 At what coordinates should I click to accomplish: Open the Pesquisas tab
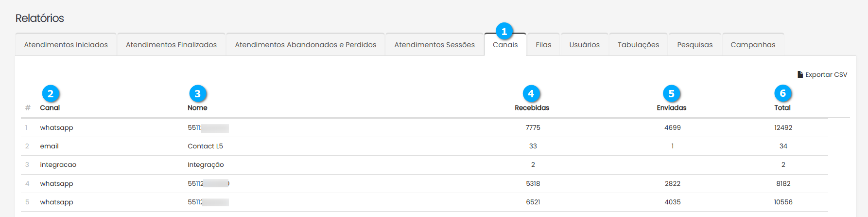pyautogui.click(x=694, y=45)
